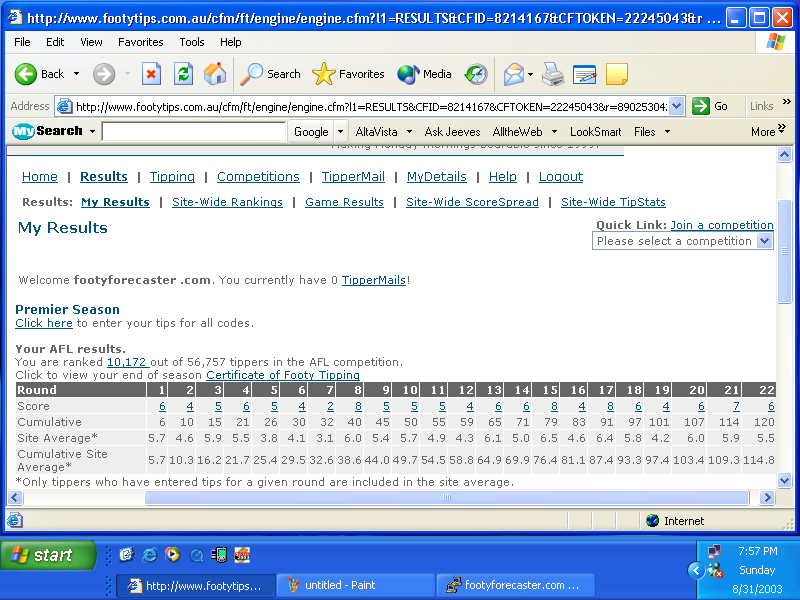800x600 pixels.
Task: Follow the Site-Wide Rankings link
Action: pos(227,202)
